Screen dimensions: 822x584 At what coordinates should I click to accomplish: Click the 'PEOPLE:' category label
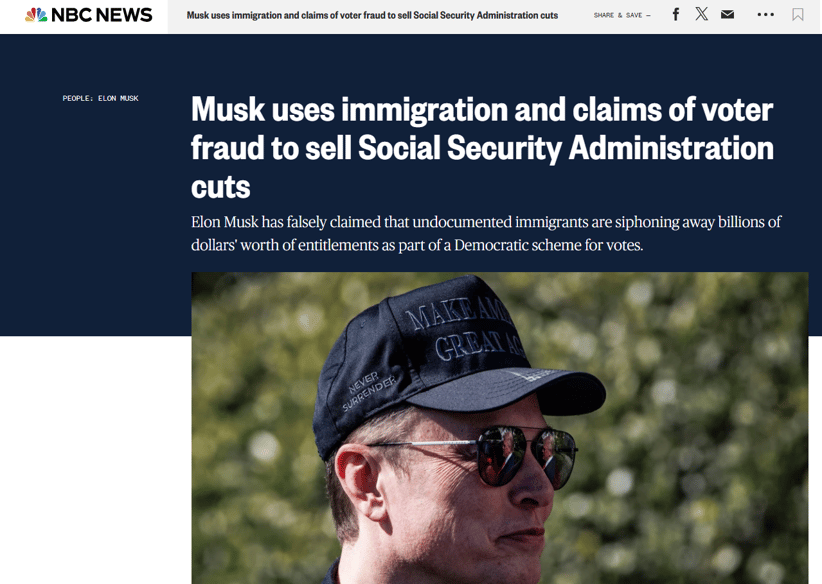point(78,99)
